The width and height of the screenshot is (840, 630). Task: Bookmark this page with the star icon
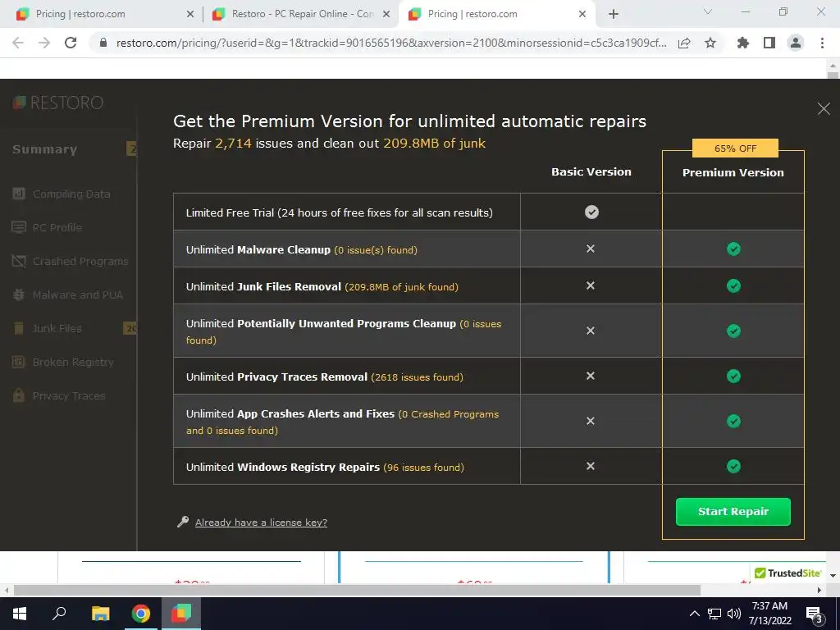coord(710,43)
